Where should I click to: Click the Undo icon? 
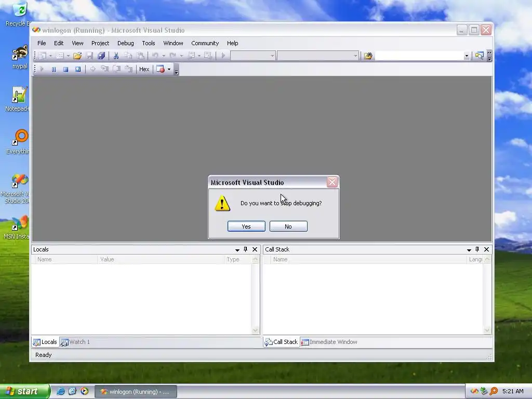(155, 56)
